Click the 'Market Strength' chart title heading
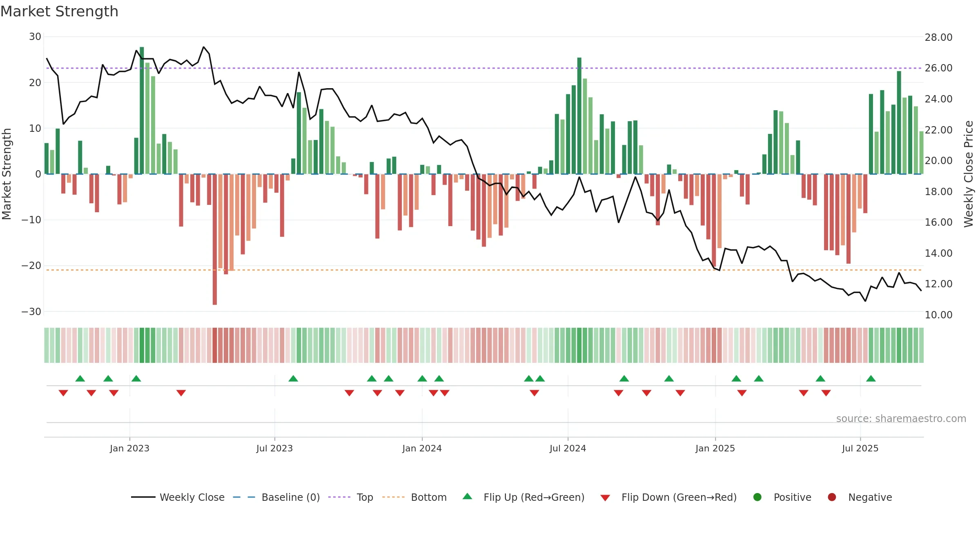Screen dimensions: 980x551 click(59, 11)
